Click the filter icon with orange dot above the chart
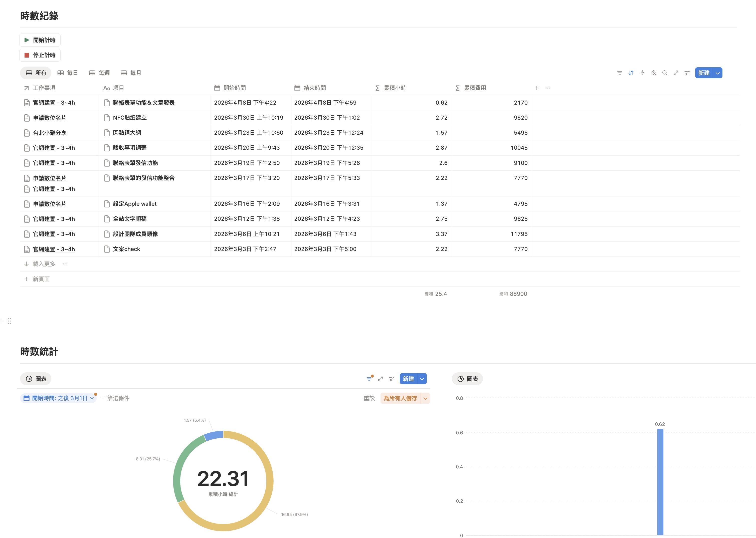 (369, 379)
